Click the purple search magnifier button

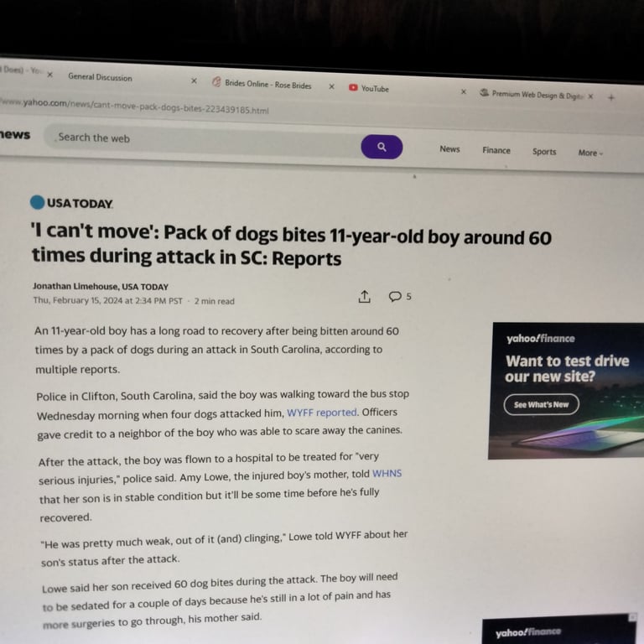[x=382, y=147]
